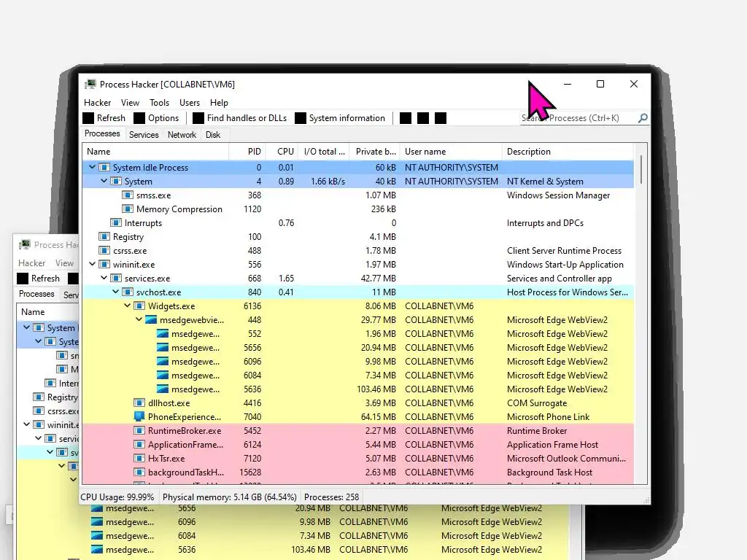Click the dllhost.exe process icon
Screen dimensions: 747x560
click(139, 402)
